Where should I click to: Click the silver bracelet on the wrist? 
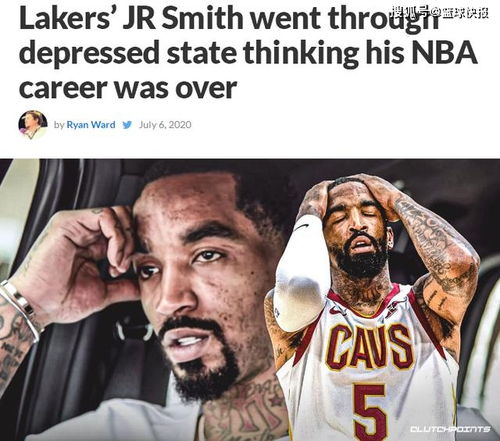point(20,308)
